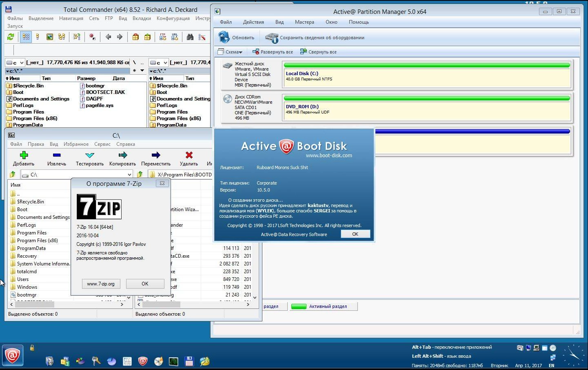Click Обновить refresh in Partition Manager
Image resolution: width=588 pixels, height=370 pixels.
coord(236,37)
